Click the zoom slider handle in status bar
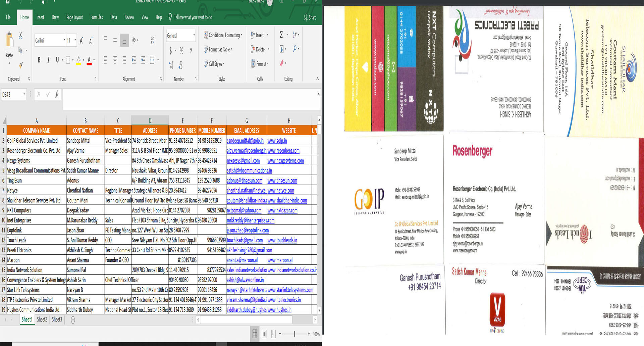644x346 pixels. point(294,334)
